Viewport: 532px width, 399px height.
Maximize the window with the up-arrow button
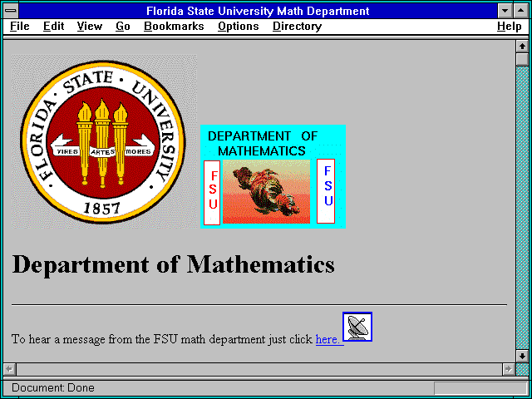click(x=521, y=11)
